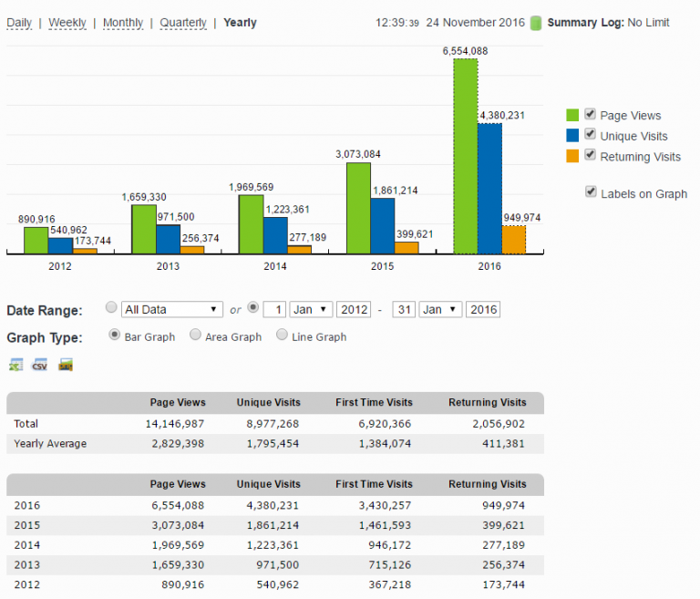This screenshot has height=599, width=700.
Task: Switch to the Daily view
Action: pos(19,22)
